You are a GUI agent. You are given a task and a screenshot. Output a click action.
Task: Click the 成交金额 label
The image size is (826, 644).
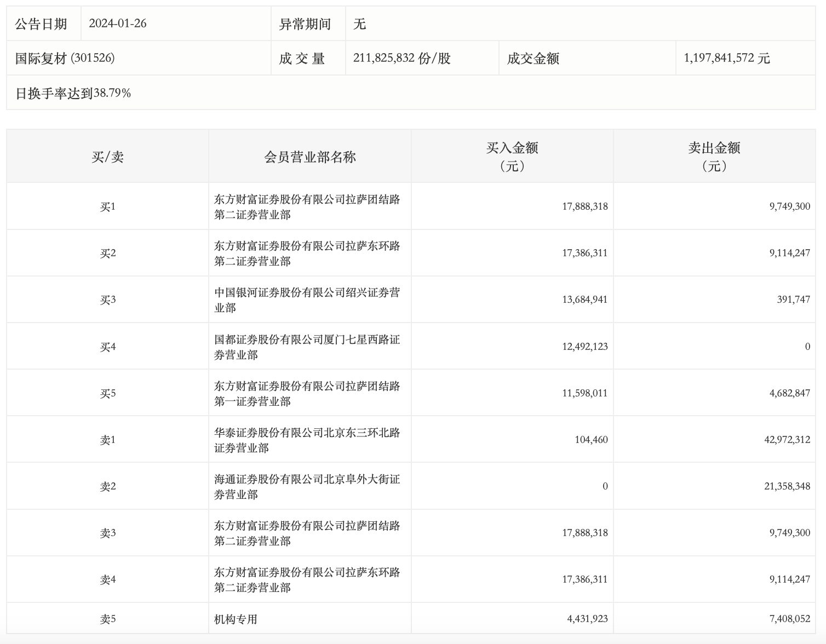click(533, 59)
